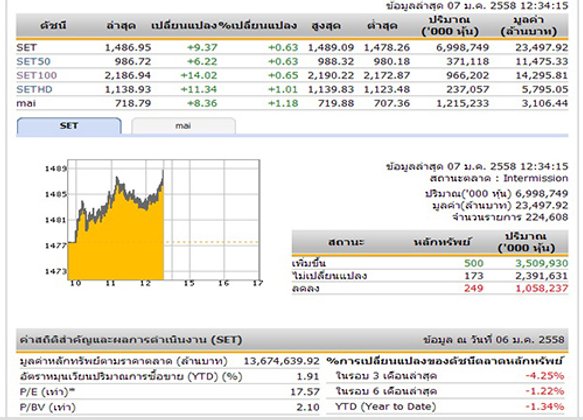Screen dimensions: 583x420
Task: Click the mai index name in table
Action: point(26,103)
